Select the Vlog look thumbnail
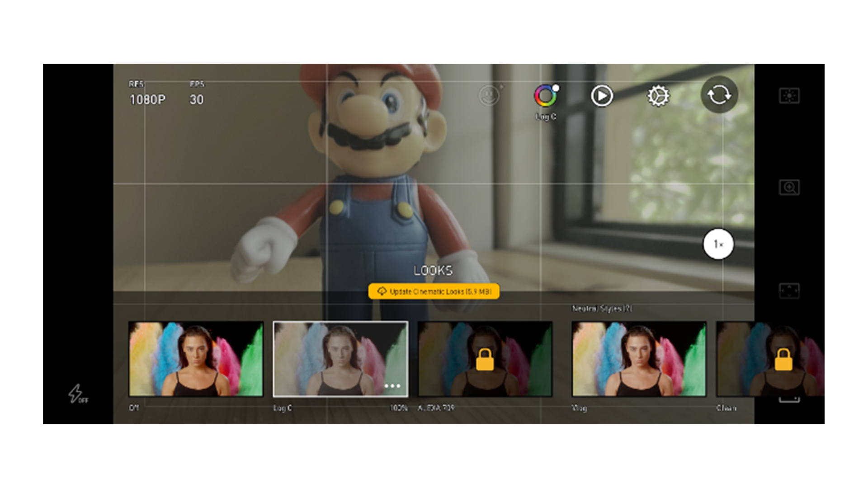 pyautogui.click(x=639, y=359)
